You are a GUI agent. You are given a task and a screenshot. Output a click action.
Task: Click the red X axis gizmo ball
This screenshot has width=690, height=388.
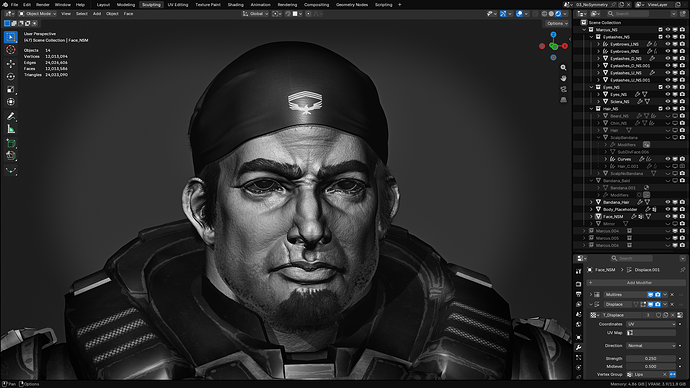click(565, 46)
